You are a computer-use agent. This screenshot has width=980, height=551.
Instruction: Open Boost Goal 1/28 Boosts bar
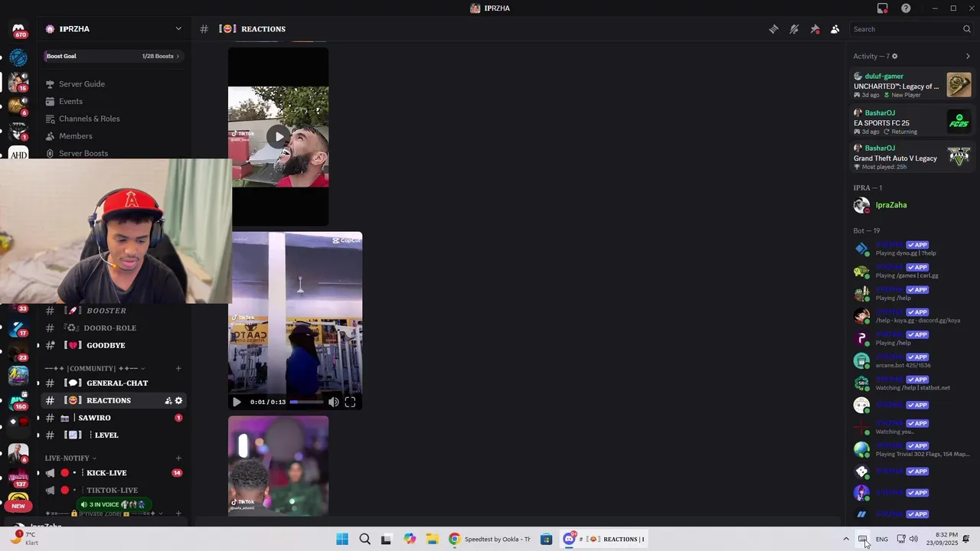click(x=113, y=56)
